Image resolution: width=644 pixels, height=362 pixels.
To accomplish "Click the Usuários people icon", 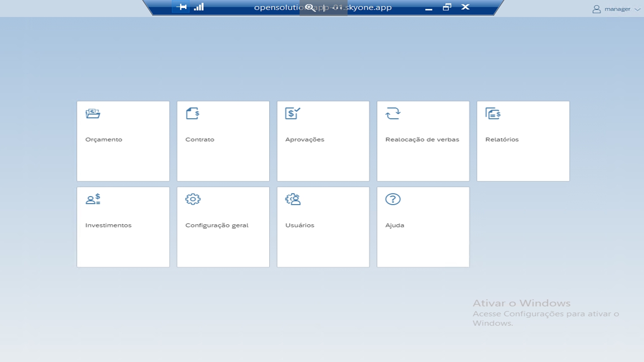I will 293,199.
